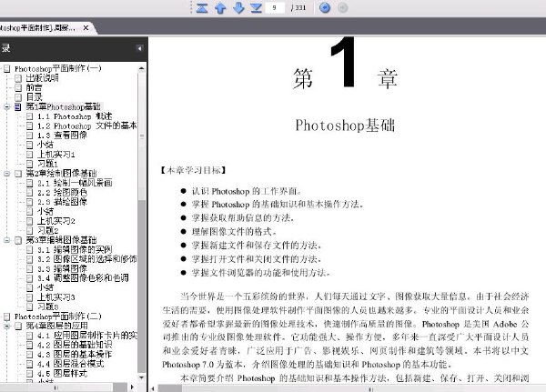
Task: Open bookmark 4.2 图层的基础知识
Action: click(75, 345)
